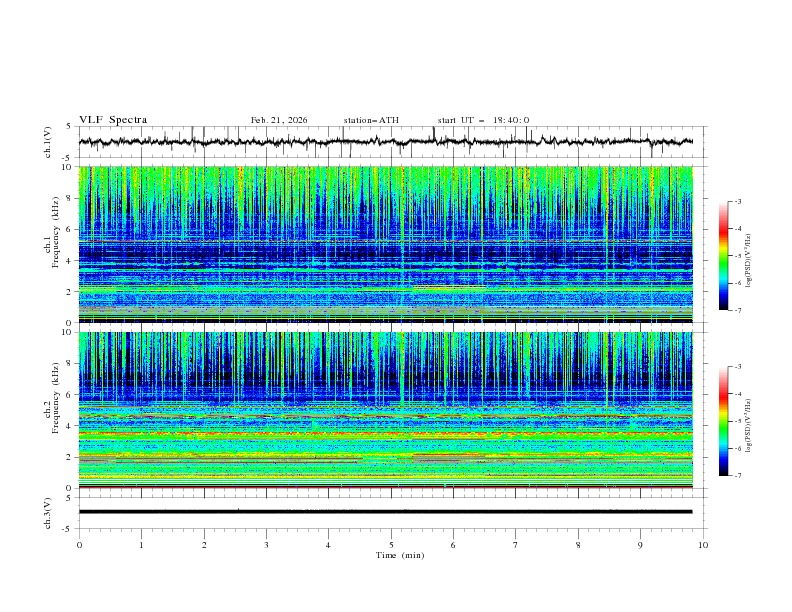Click the ch.2 colorbar "log(PSD)(V²/Hz)" label
792x612 pixels.
click(x=749, y=426)
